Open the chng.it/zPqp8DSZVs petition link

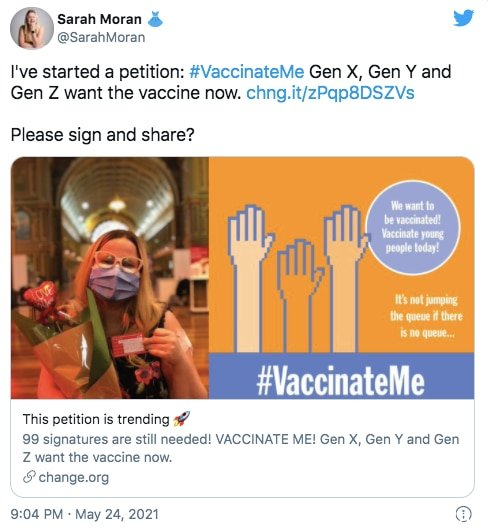(x=330, y=93)
